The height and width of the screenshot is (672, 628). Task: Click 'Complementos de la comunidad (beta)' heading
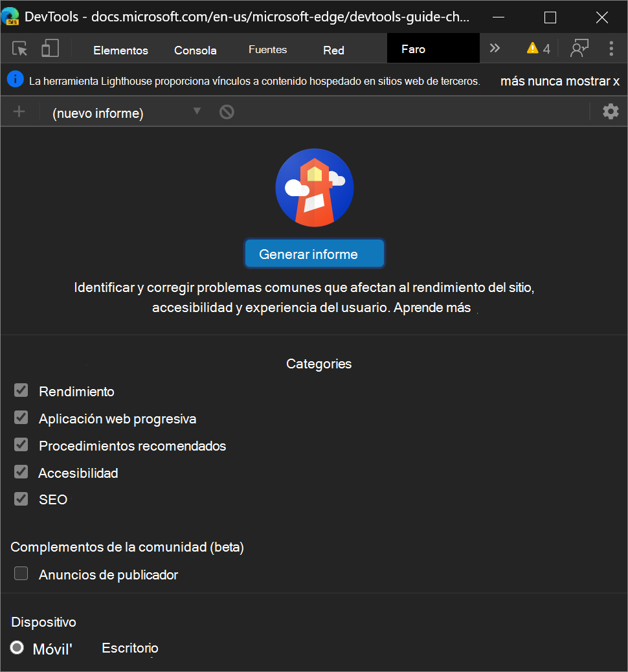128,547
